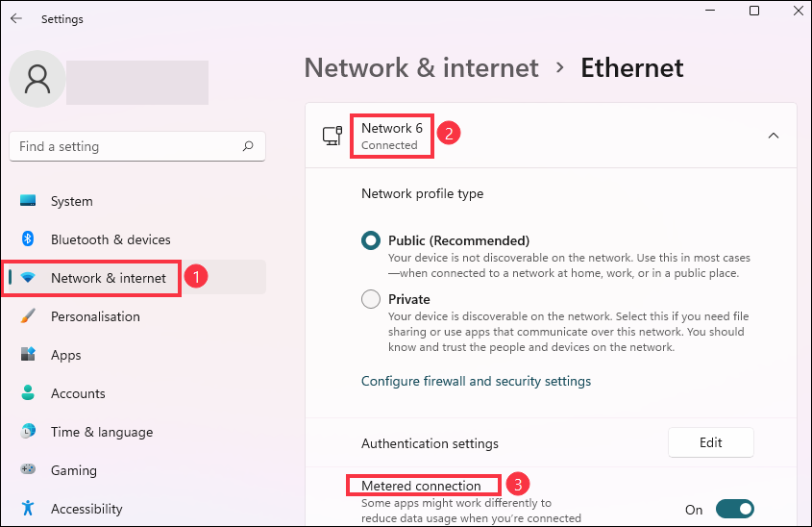
Task: Click the Gaming controller icon
Action: click(28, 470)
